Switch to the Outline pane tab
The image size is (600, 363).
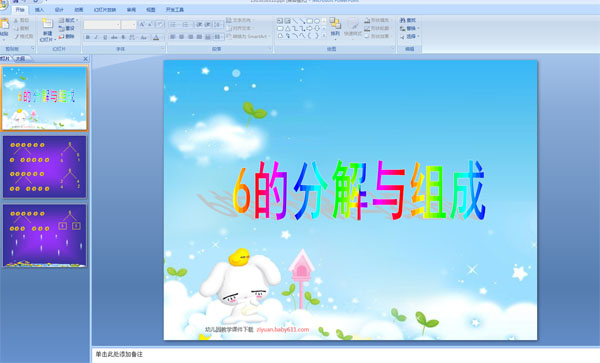coord(20,59)
